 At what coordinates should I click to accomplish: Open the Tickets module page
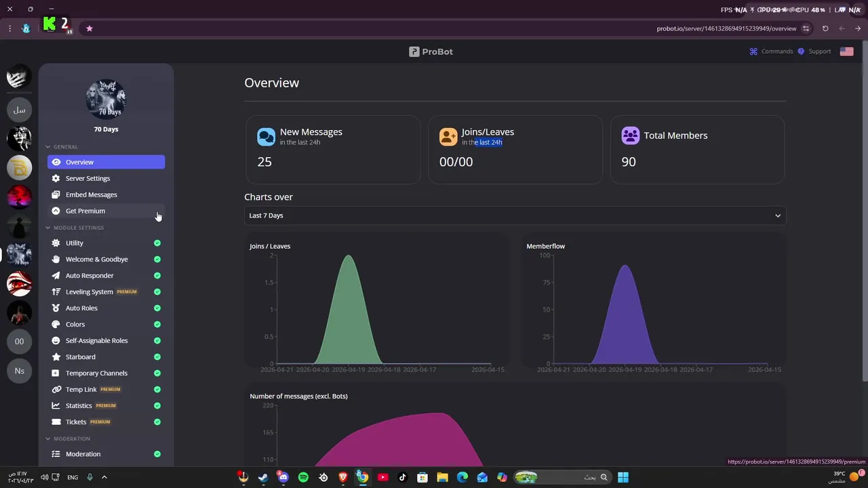click(x=106, y=422)
